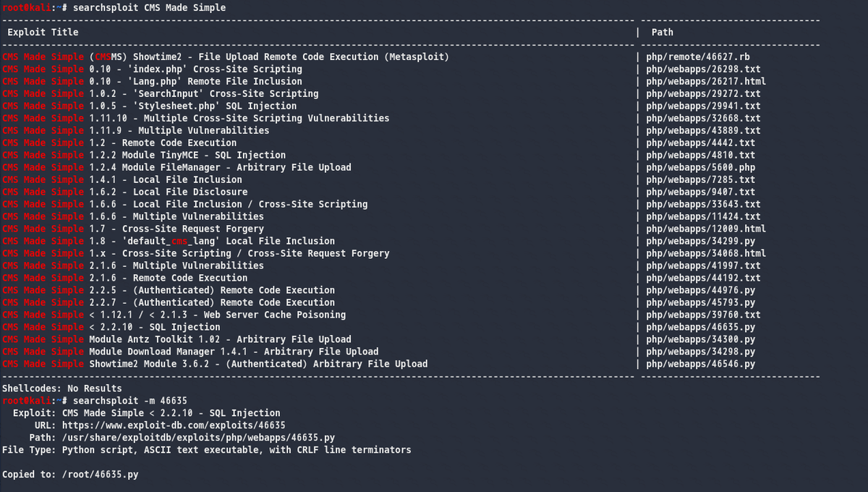Select 1.4.1 - Local File Inclusion row

(x=122, y=179)
